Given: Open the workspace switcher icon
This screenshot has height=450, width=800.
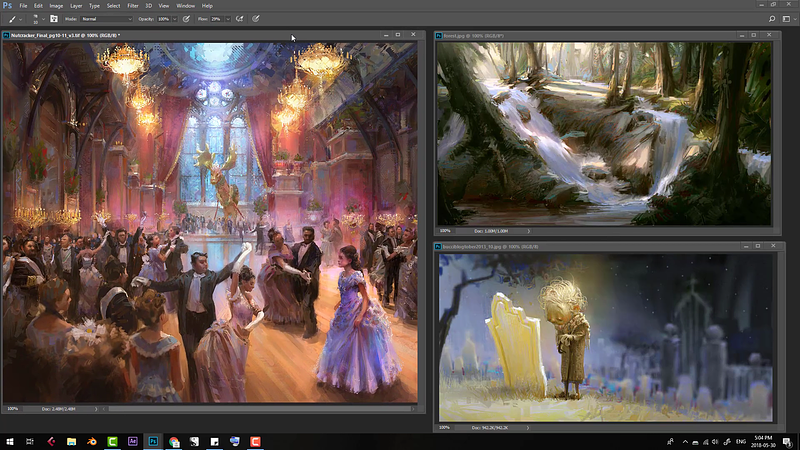Looking at the screenshot, I should (x=788, y=18).
